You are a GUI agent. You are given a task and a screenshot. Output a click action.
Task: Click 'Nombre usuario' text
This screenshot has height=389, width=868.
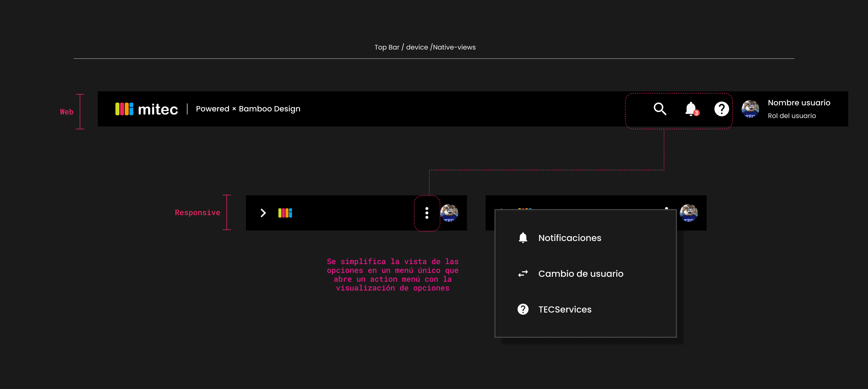tap(799, 103)
